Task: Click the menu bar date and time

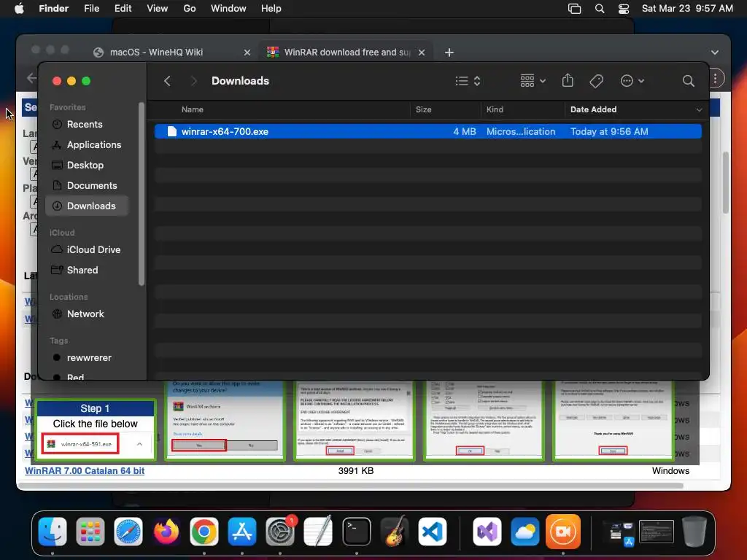Action: 687,9
